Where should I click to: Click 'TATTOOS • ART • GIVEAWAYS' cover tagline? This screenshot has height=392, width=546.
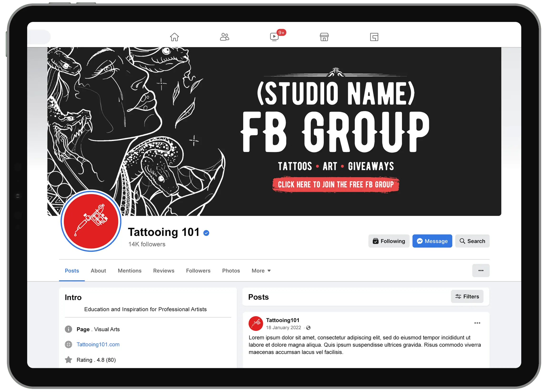pos(336,166)
